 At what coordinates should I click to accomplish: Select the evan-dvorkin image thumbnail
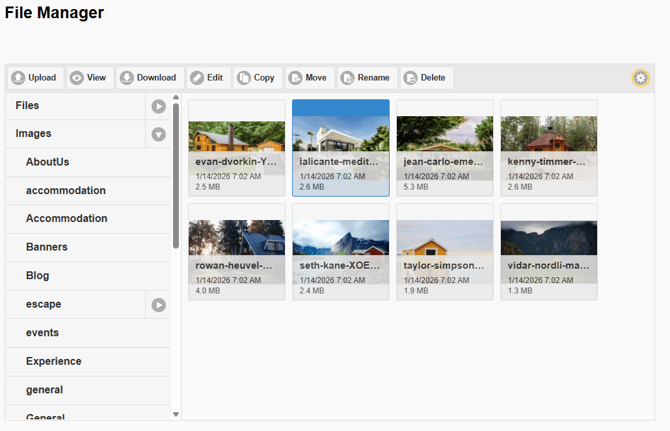click(236, 146)
